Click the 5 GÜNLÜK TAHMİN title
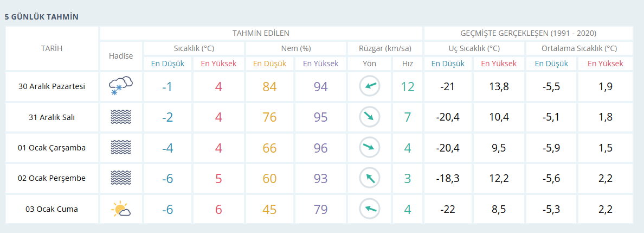 coord(42,17)
